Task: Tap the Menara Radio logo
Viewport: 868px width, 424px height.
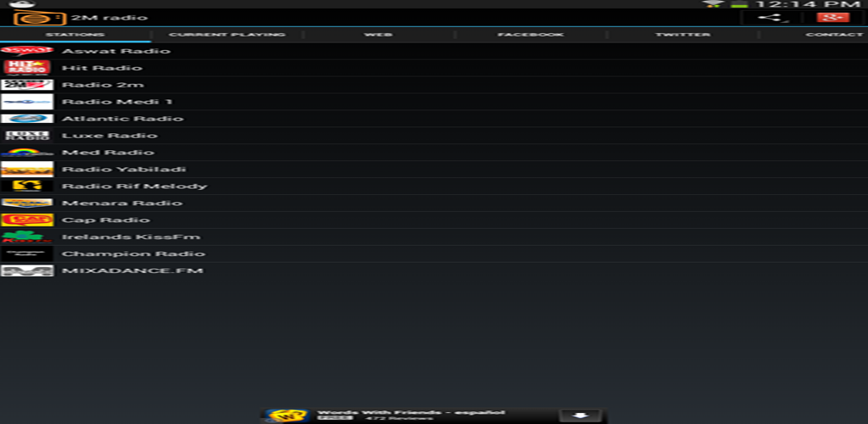Action: point(27,204)
